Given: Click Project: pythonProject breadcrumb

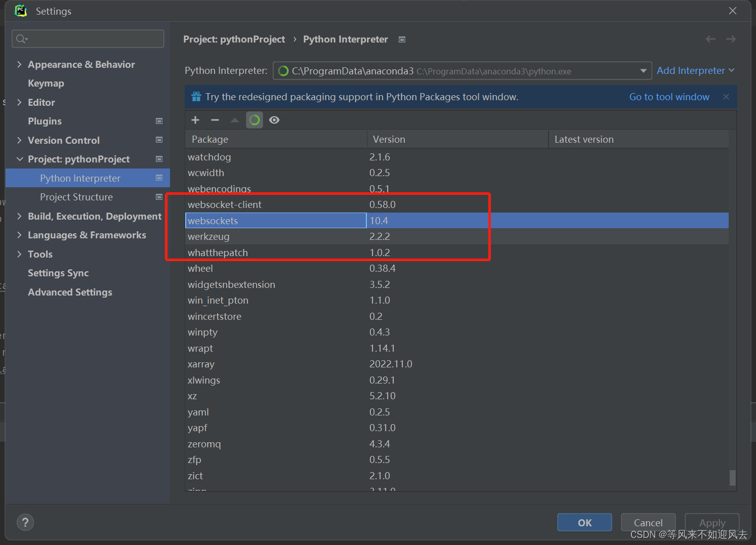Looking at the screenshot, I should (234, 39).
